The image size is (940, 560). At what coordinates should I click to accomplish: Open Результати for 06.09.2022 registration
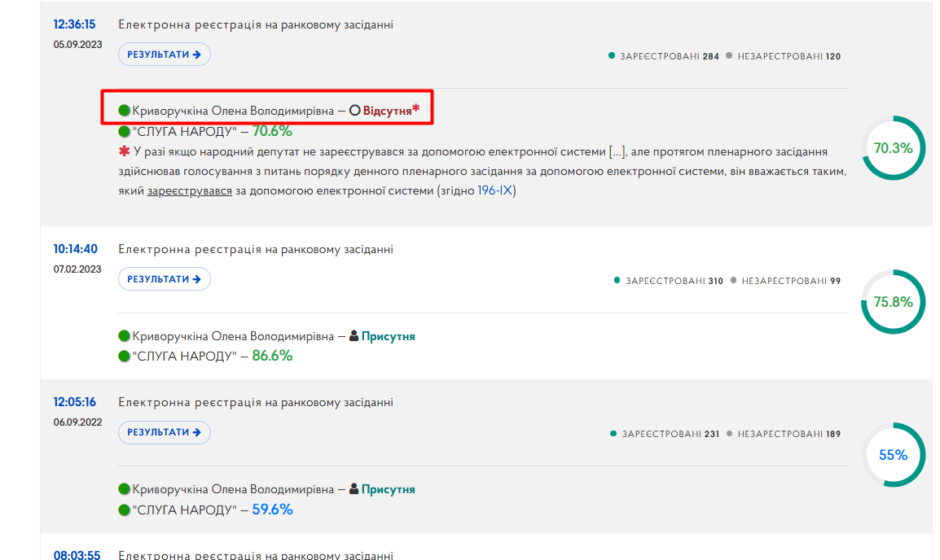(165, 432)
